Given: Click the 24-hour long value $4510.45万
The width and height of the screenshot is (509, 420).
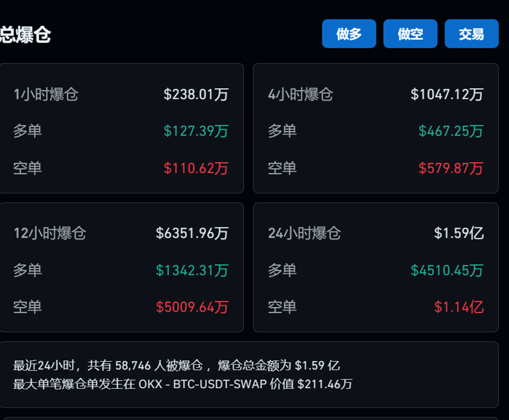Looking at the screenshot, I should pyautogui.click(x=447, y=270).
